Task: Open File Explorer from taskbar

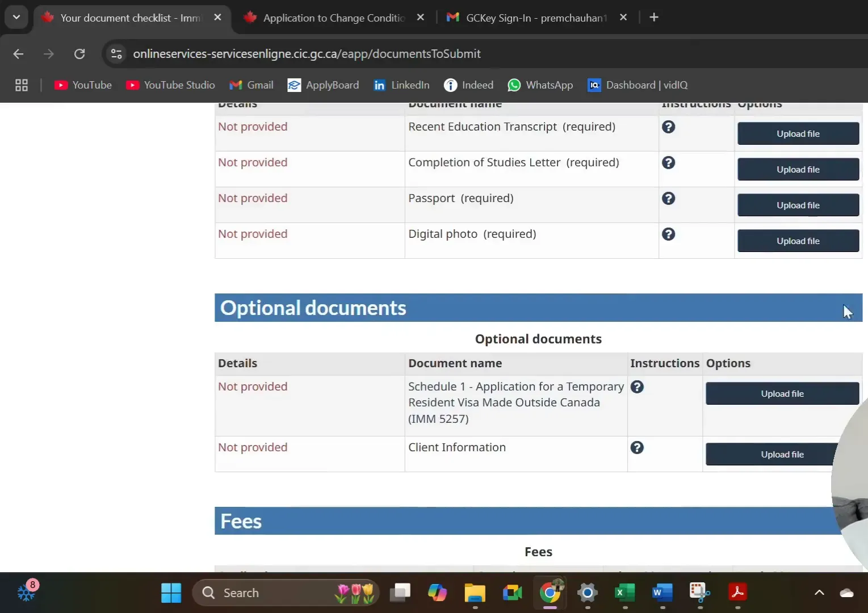Action: (475, 593)
